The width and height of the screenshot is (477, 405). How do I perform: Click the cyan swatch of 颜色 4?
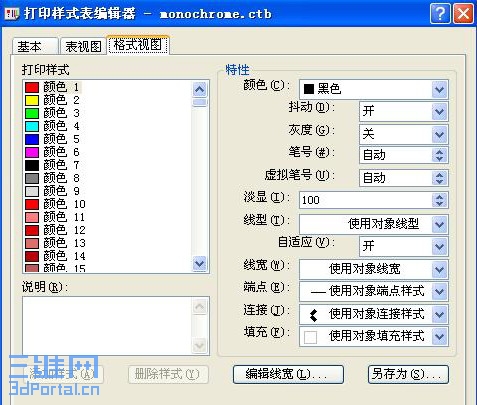(32, 126)
